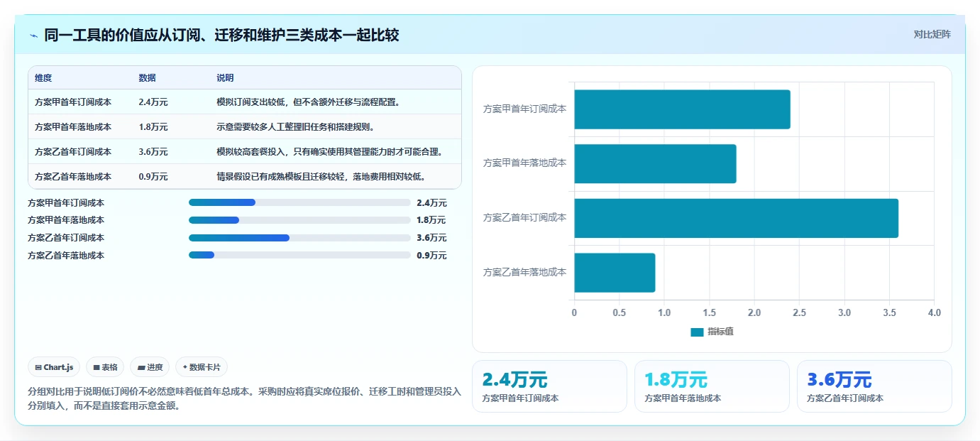Click the 方案乙首年订阅成本 chart axis label

(x=524, y=217)
